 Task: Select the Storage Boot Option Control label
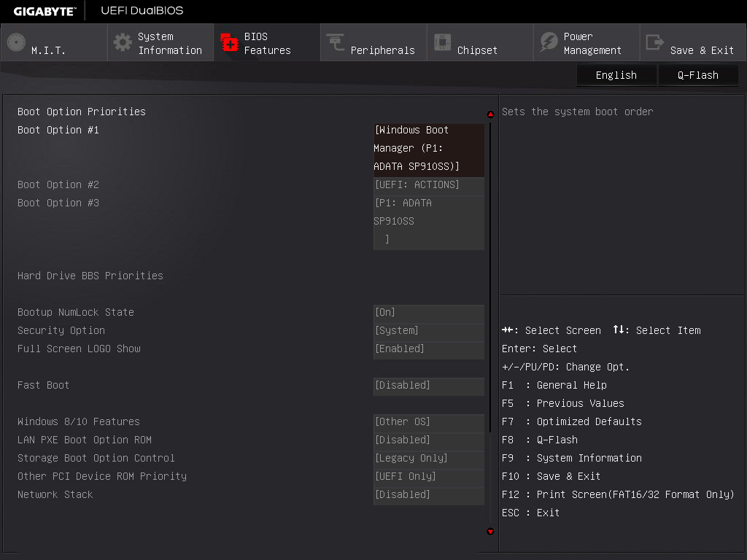pos(96,458)
